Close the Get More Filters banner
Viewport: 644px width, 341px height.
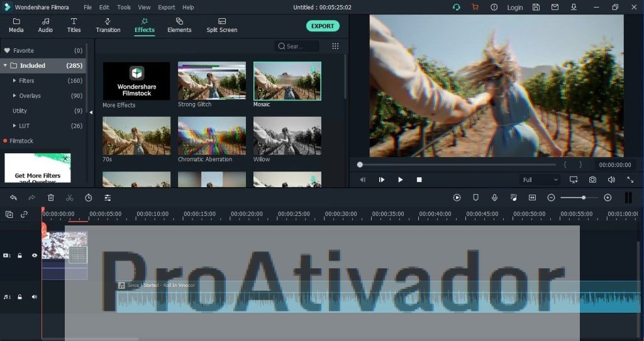(65, 159)
